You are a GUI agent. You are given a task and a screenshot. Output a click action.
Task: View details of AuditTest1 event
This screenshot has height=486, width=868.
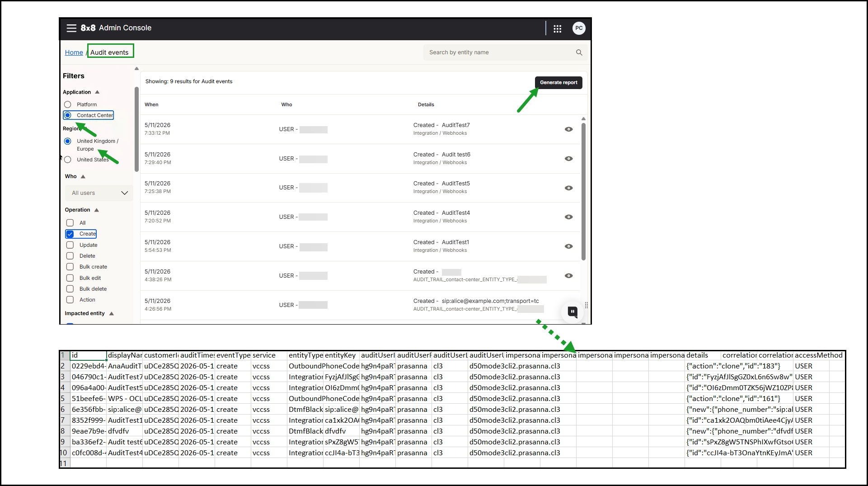tap(568, 246)
